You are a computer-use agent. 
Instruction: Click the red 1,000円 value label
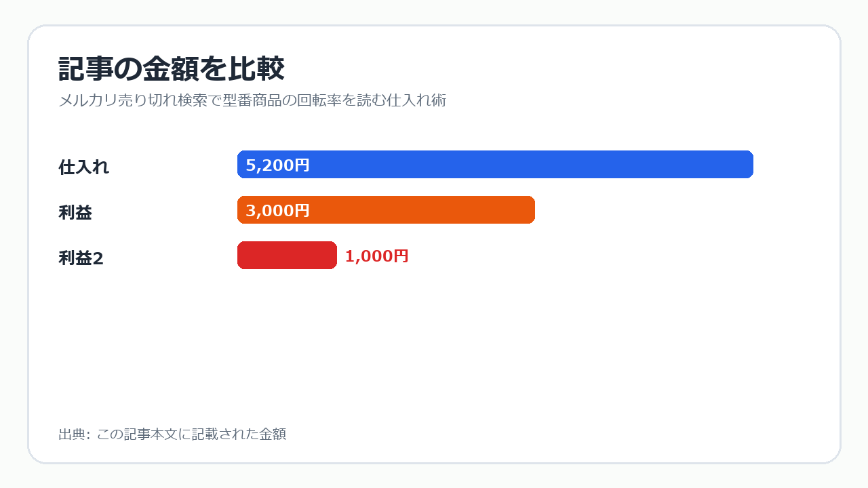coord(377,256)
